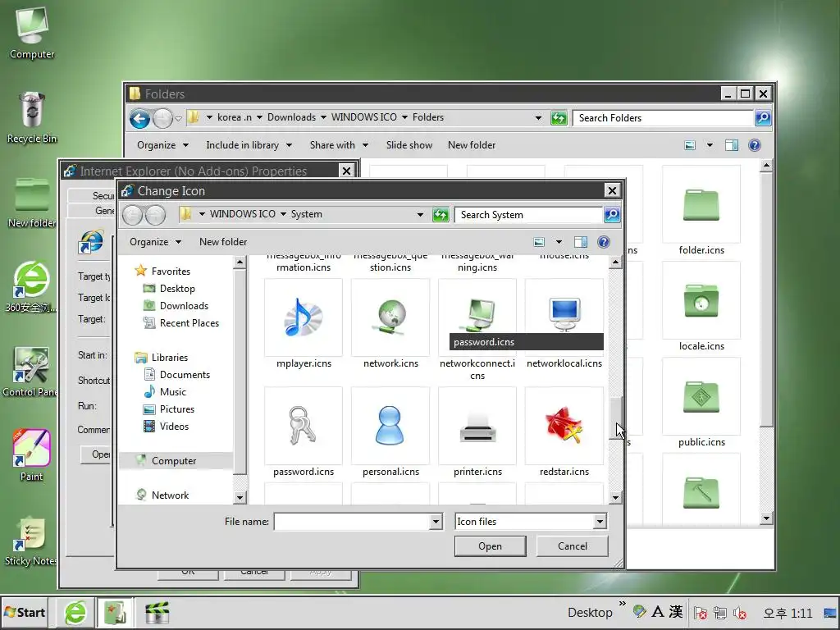Viewport: 840px width, 630px height.
Task: Select the redstar.icns icon
Action: coord(564,426)
